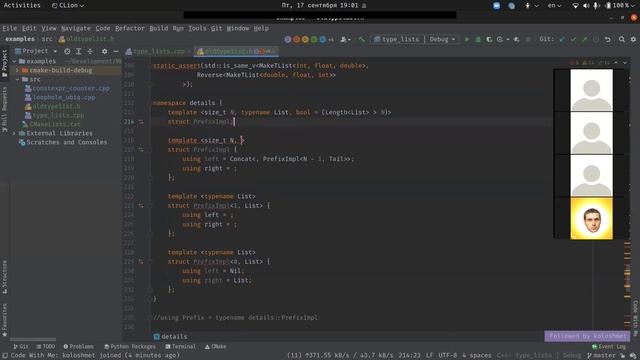Click gutter marker next to line 223
Screen dimensions: 640x360
(141, 206)
